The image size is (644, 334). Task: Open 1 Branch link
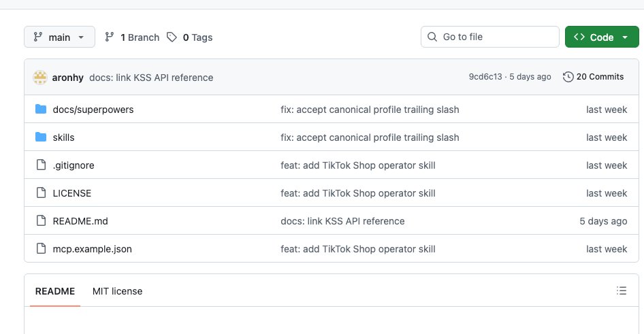132,37
